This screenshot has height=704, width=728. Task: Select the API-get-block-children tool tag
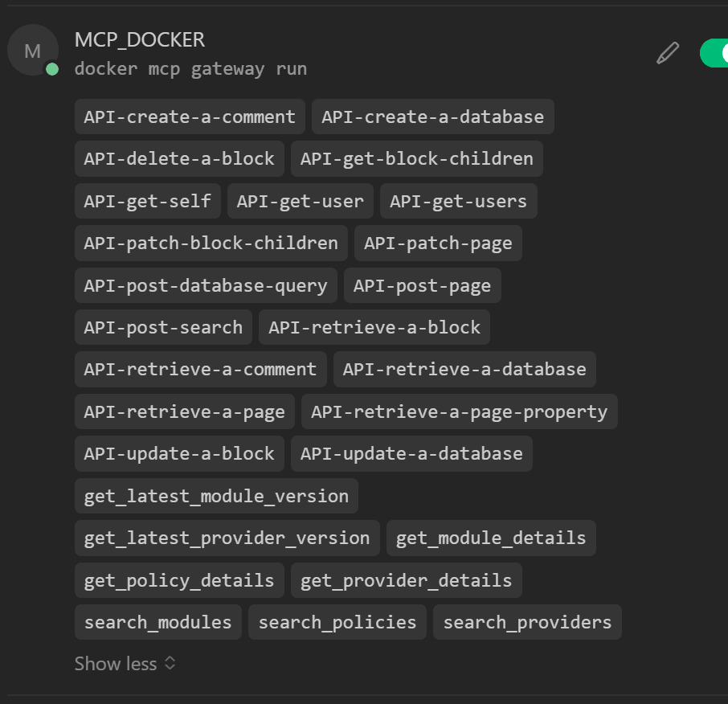(x=416, y=158)
